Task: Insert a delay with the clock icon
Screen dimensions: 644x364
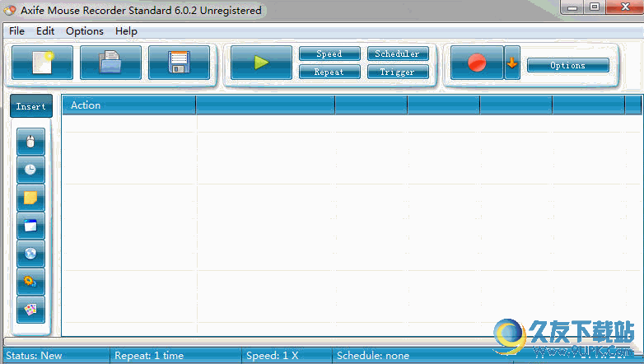Action: [x=30, y=170]
